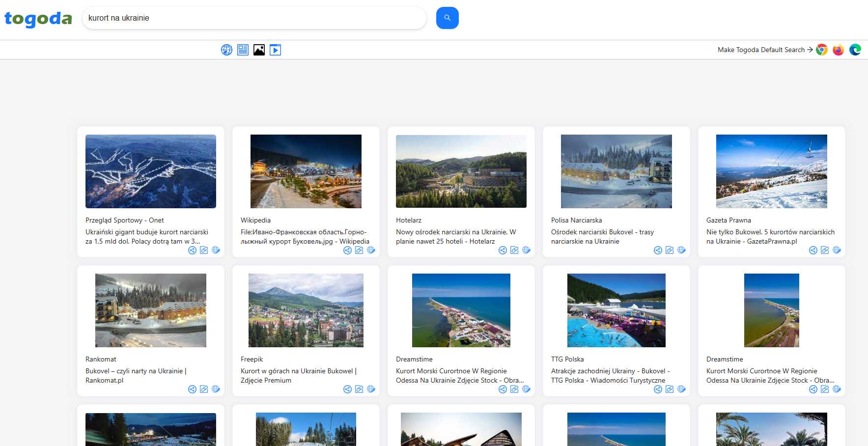Visit site for Polisa Narciarska result
This screenshot has height=446, width=868.
(x=681, y=250)
